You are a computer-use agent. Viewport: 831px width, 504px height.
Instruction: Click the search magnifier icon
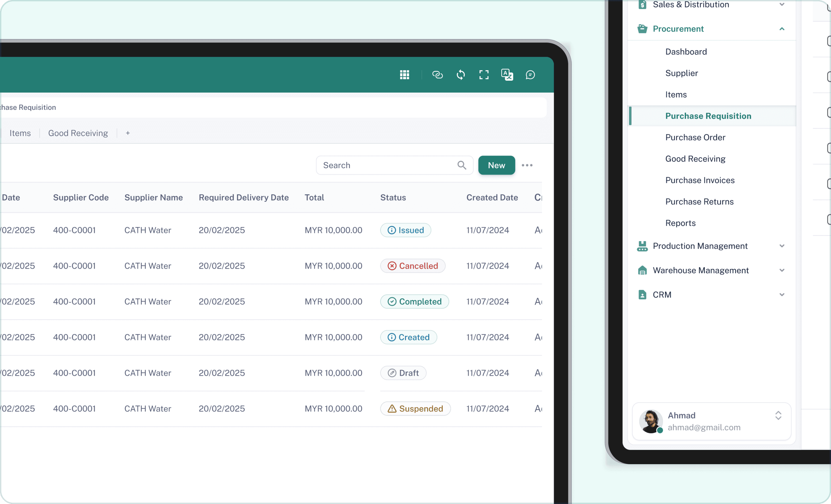pyautogui.click(x=462, y=165)
